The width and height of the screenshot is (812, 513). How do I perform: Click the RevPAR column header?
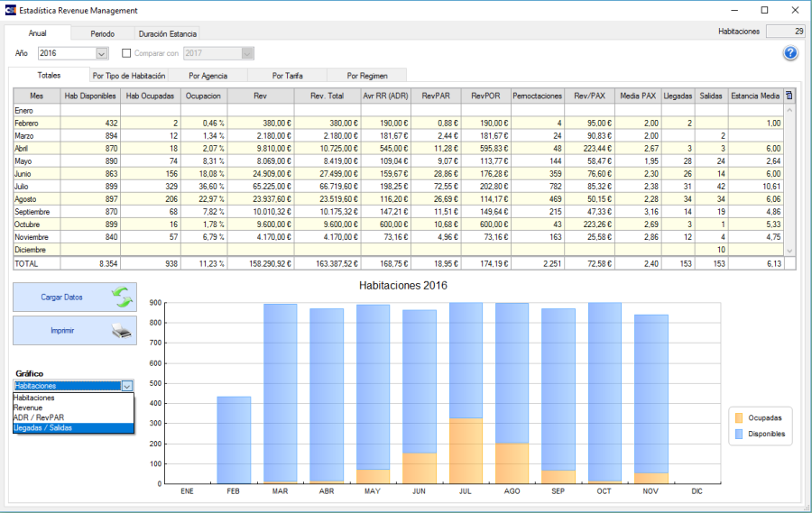[x=436, y=96]
